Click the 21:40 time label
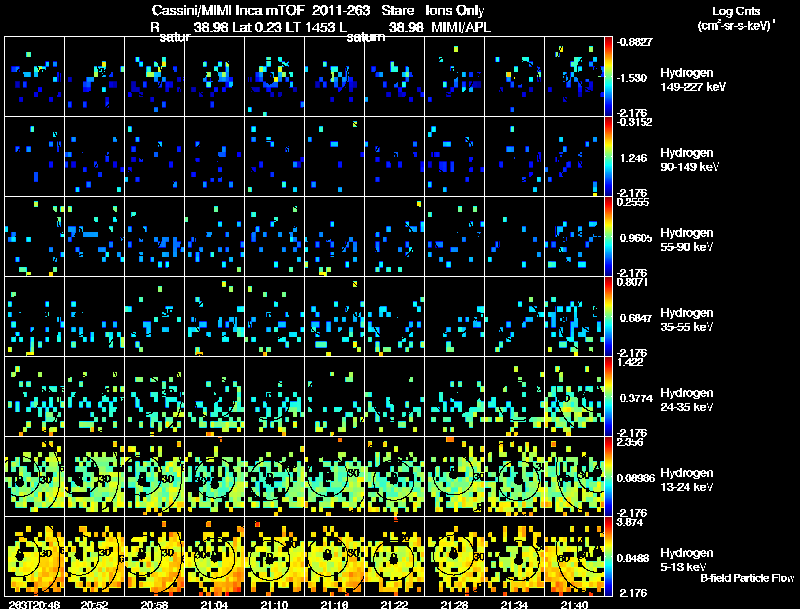 coord(575,604)
